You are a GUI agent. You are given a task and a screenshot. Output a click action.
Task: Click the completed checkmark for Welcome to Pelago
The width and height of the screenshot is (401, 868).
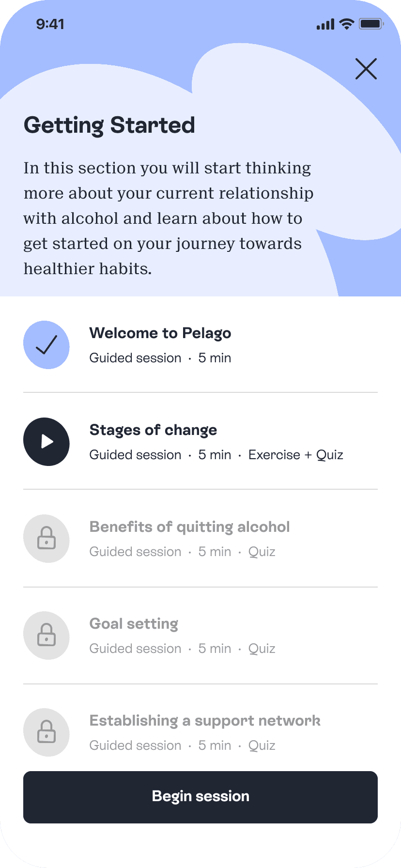[x=46, y=345]
